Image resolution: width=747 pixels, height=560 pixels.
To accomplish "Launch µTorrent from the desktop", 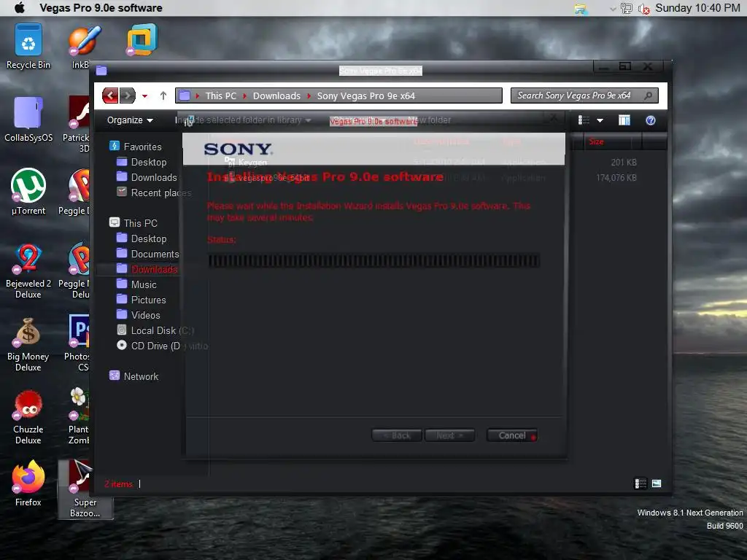I will [x=28, y=192].
